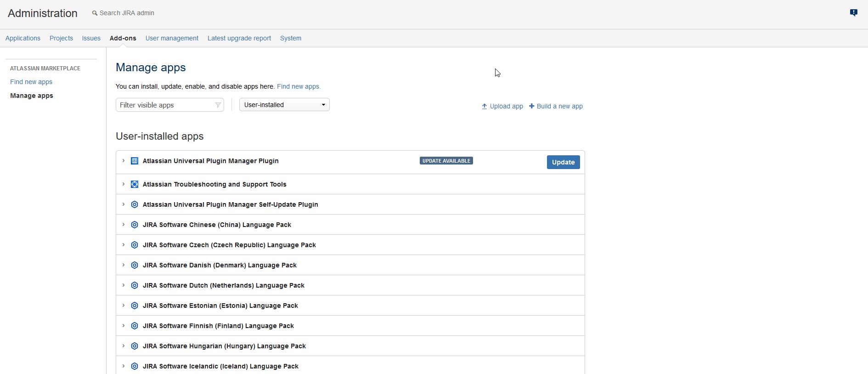The height and width of the screenshot is (374, 868).
Task: Click the Self-Update Plugin hexagon icon
Action: tap(135, 204)
